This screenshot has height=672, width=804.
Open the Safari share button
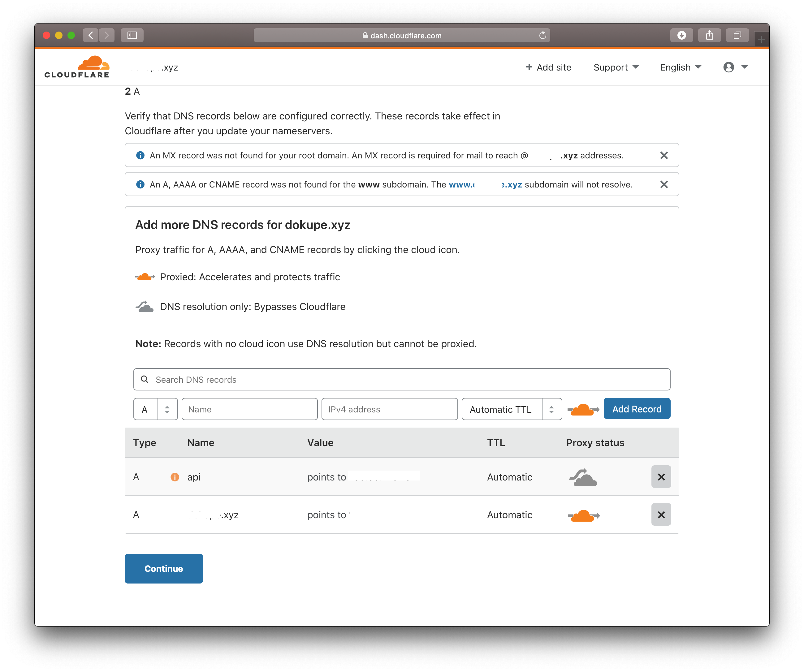click(x=709, y=35)
